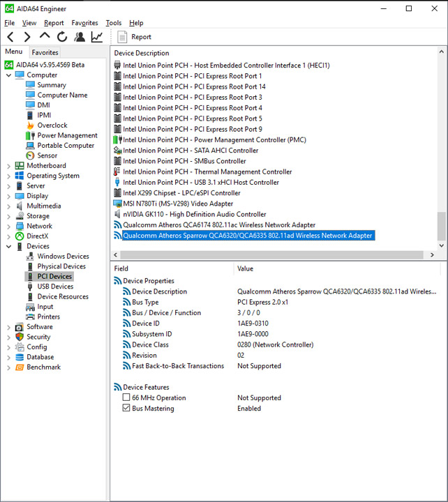Image resolution: width=448 pixels, height=502 pixels.
Task: Open the user profile toolbar icon
Action: 80,37
